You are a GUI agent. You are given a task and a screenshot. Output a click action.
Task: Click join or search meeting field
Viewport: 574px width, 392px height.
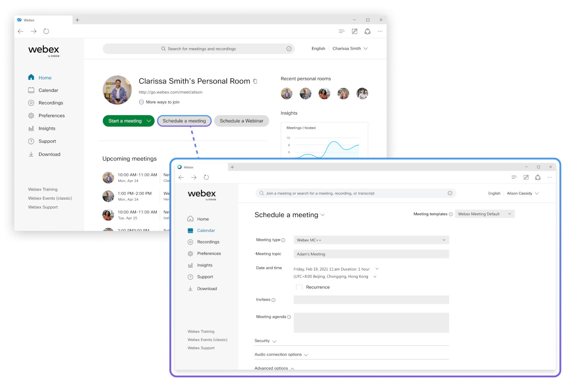[356, 194]
